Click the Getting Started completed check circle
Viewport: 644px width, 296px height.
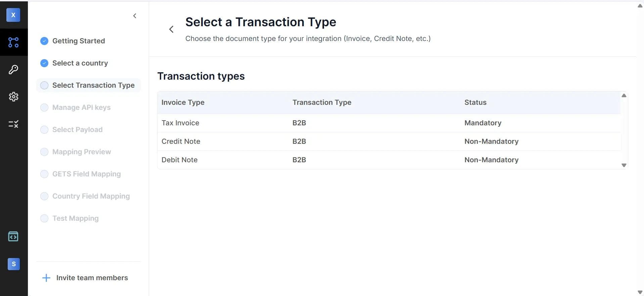coord(44,41)
